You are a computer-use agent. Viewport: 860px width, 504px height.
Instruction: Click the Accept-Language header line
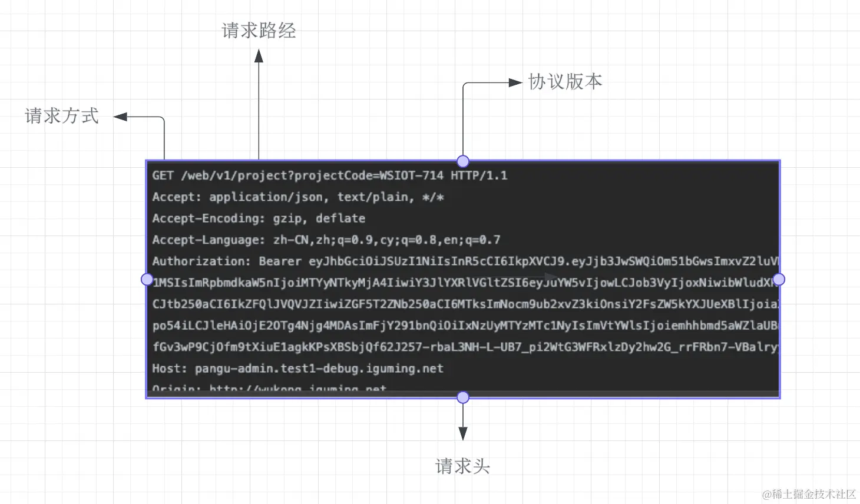(x=326, y=240)
